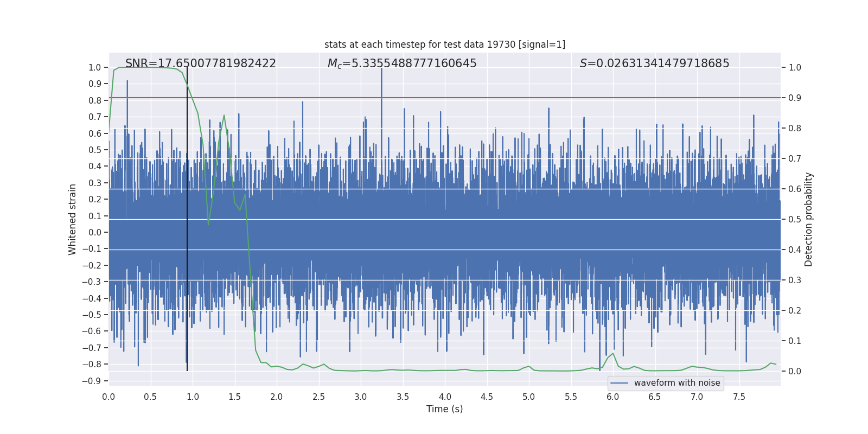Click the right axis tick label 0.5

(795, 220)
